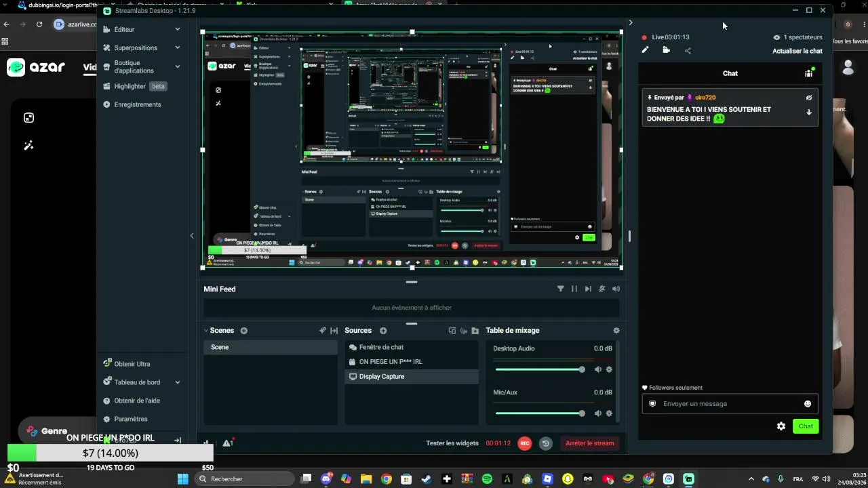The width and height of the screenshot is (868, 488).
Task: Click the ciro720 username in chat
Action: point(705,98)
